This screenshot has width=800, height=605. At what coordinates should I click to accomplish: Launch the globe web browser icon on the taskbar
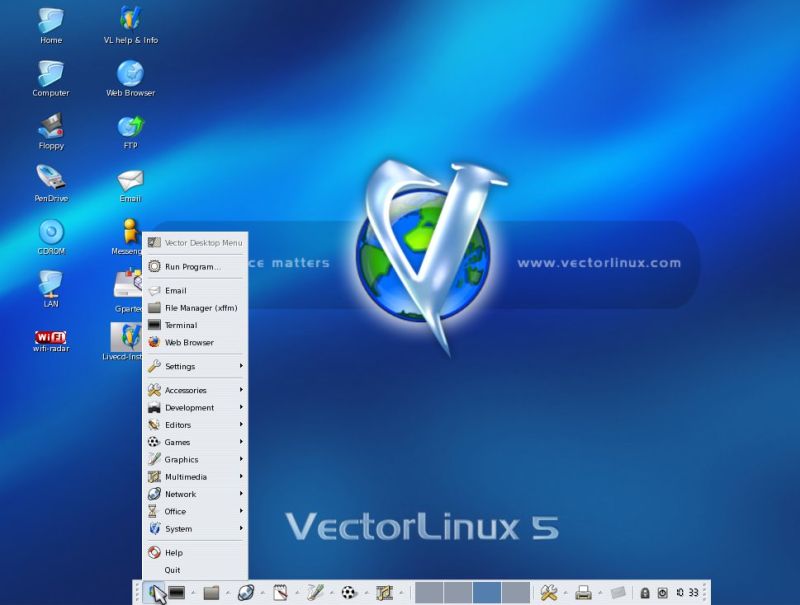click(x=248, y=592)
